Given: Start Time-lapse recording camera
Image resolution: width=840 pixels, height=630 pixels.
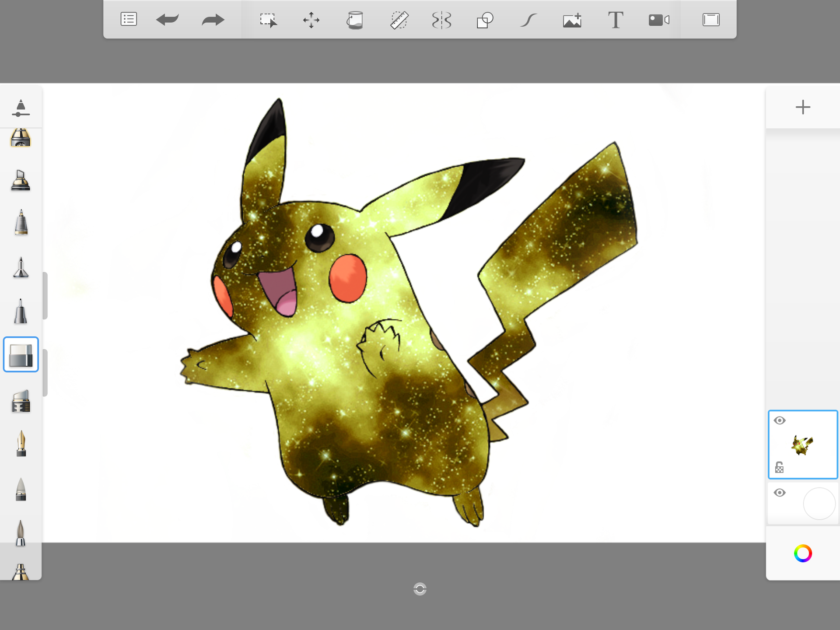Looking at the screenshot, I should pos(659,20).
